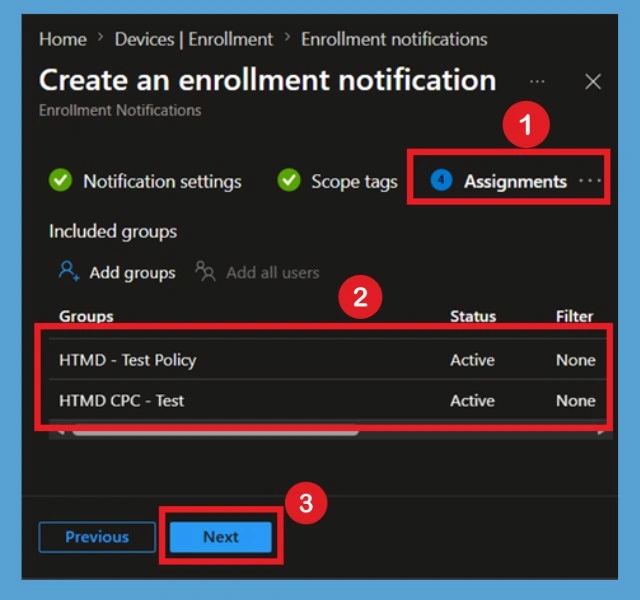The width and height of the screenshot is (640, 600).
Task: Click the scrollbar left arrow under the groups table
Action: click(x=61, y=433)
